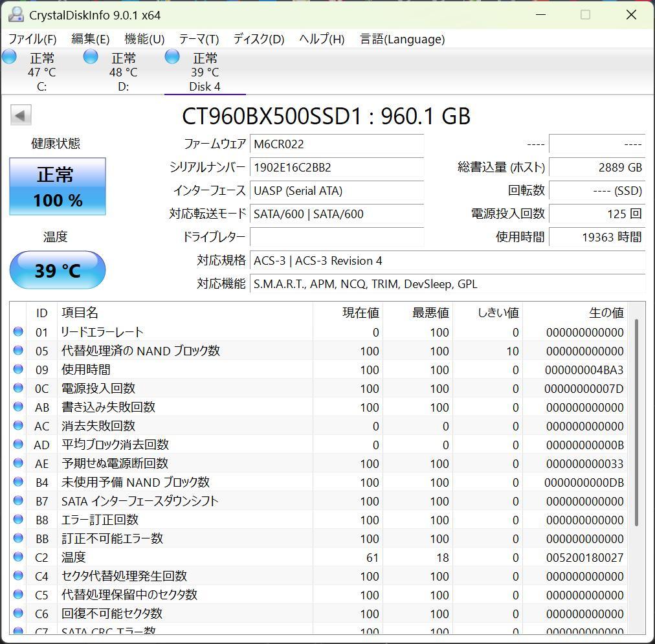Click status orb for C4 セクタ代替処理 row
This screenshot has height=644, width=655.
pyautogui.click(x=18, y=576)
